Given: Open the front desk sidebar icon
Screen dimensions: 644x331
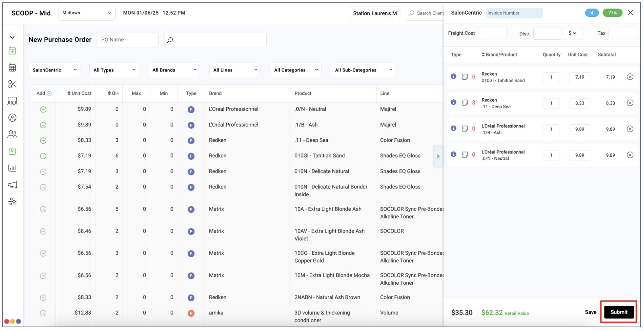Looking at the screenshot, I should click(12, 101).
